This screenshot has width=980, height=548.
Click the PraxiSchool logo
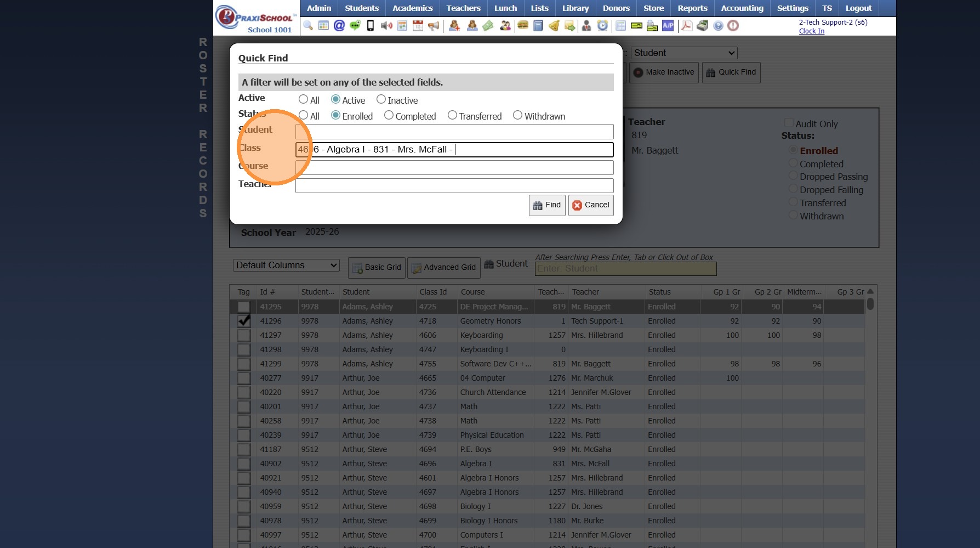(x=256, y=19)
